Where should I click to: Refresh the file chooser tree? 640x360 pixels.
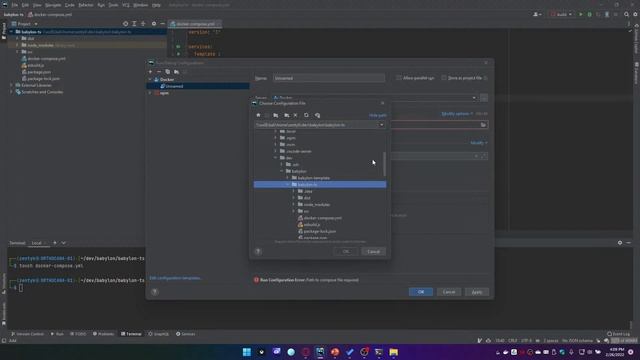coord(306,115)
